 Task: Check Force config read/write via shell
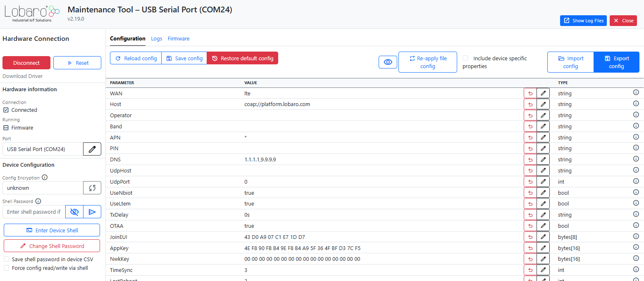point(6,268)
